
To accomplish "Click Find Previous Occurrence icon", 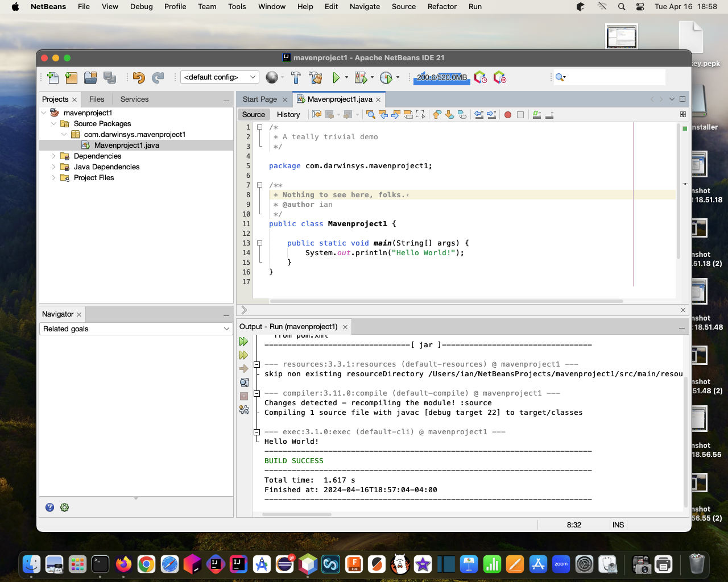I will pos(383,115).
